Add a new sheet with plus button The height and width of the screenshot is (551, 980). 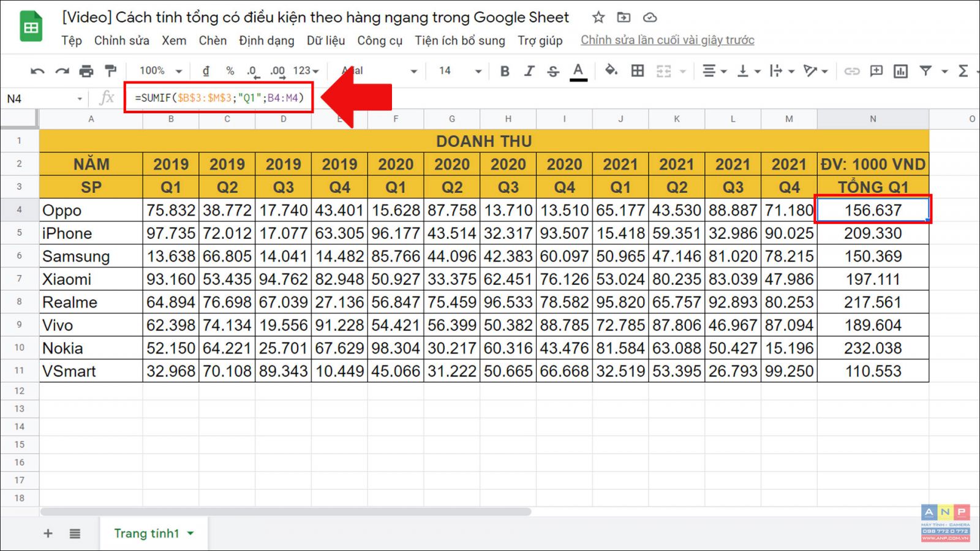48,534
